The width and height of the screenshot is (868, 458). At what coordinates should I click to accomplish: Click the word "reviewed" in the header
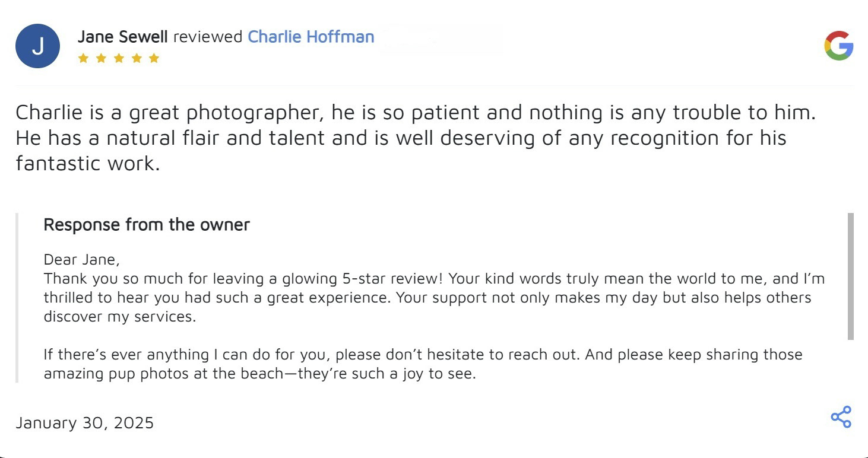[x=208, y=37]
